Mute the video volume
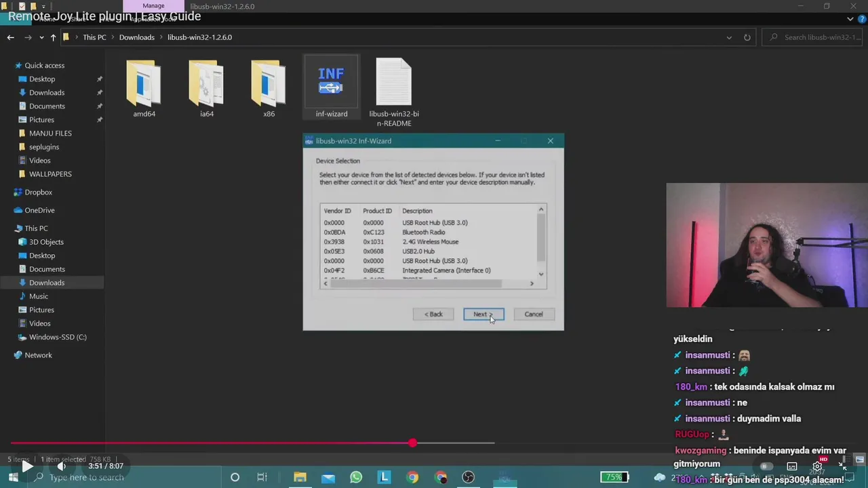 [x=61, y=466]
